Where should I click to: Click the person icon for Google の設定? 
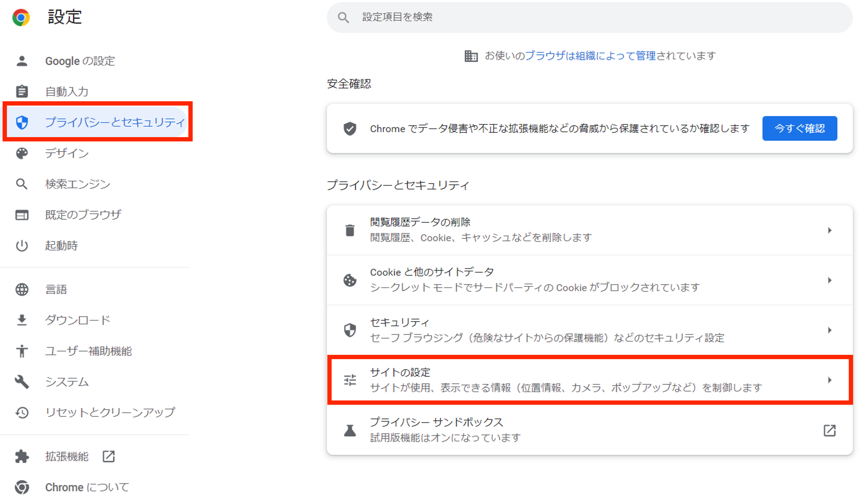click(x=22, y=61)
